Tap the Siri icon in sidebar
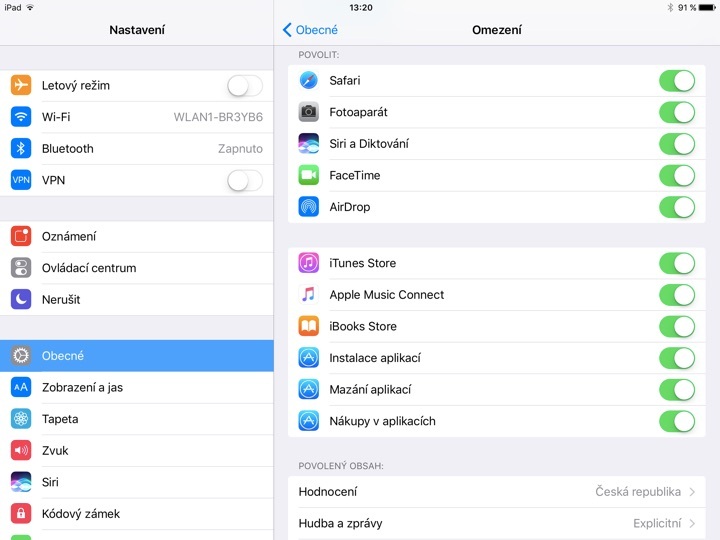 point(21,482)
